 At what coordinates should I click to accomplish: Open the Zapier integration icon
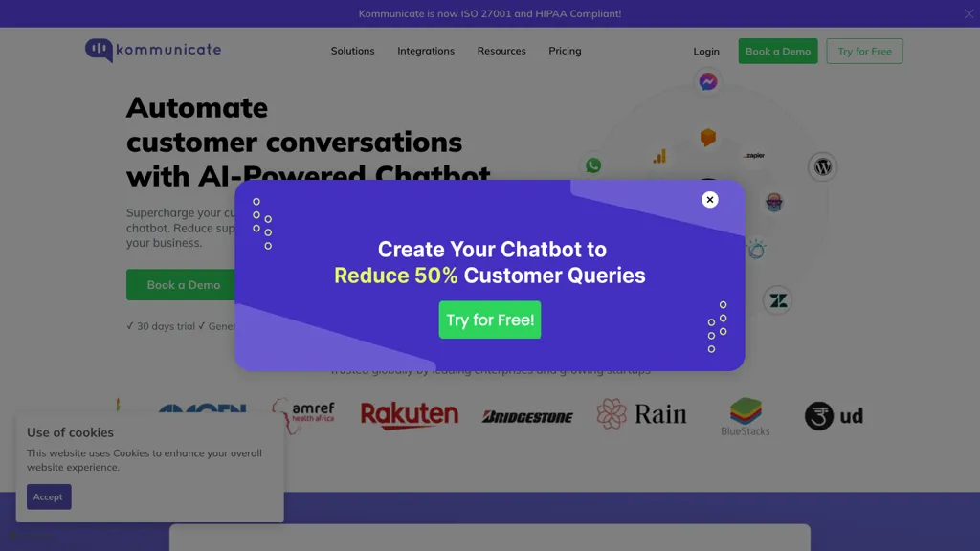(755, 154)
